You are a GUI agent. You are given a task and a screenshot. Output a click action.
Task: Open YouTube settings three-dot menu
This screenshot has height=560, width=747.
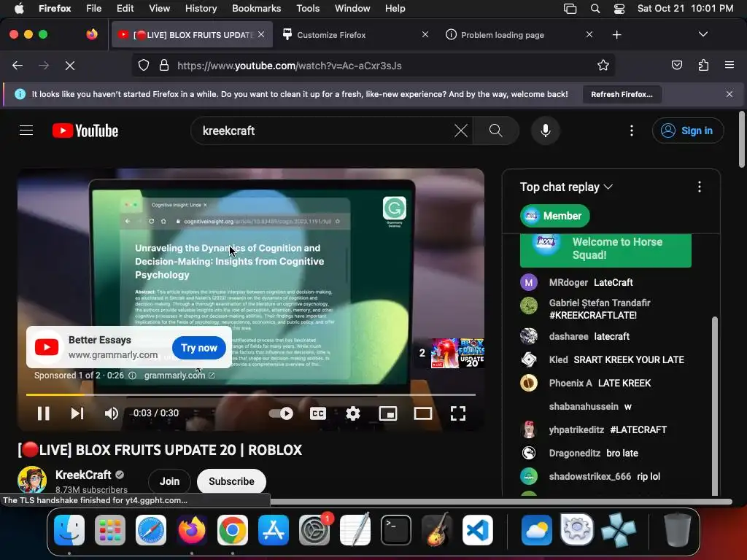point(632,131)
